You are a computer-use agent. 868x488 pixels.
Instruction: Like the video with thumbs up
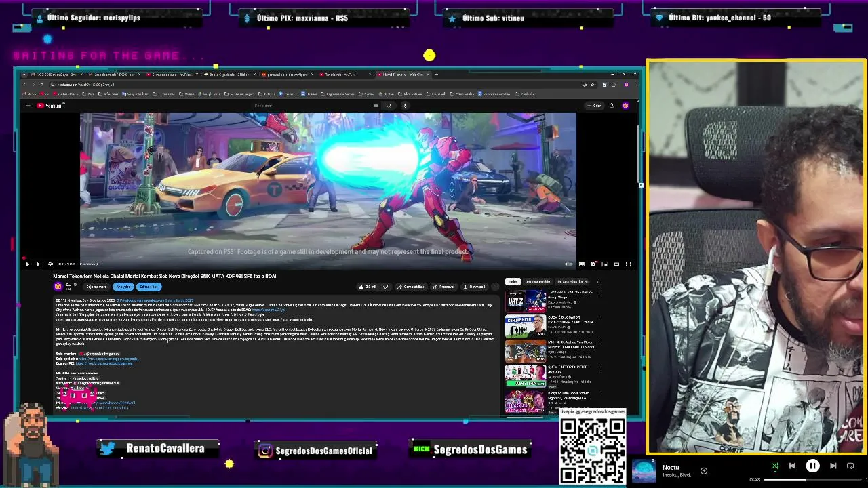(x=369, y=287)
